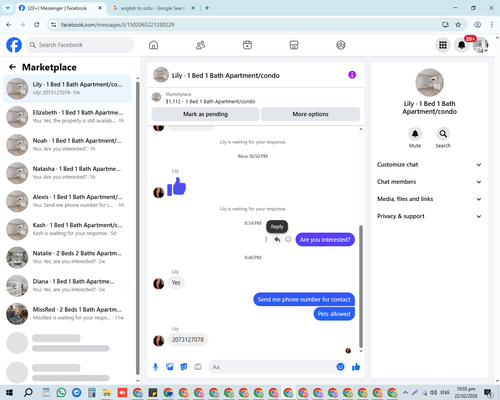Click the conversation list scrollbar
Image resolution: width=500 pixels, height=400 pixels.
(x=138, y=227)
